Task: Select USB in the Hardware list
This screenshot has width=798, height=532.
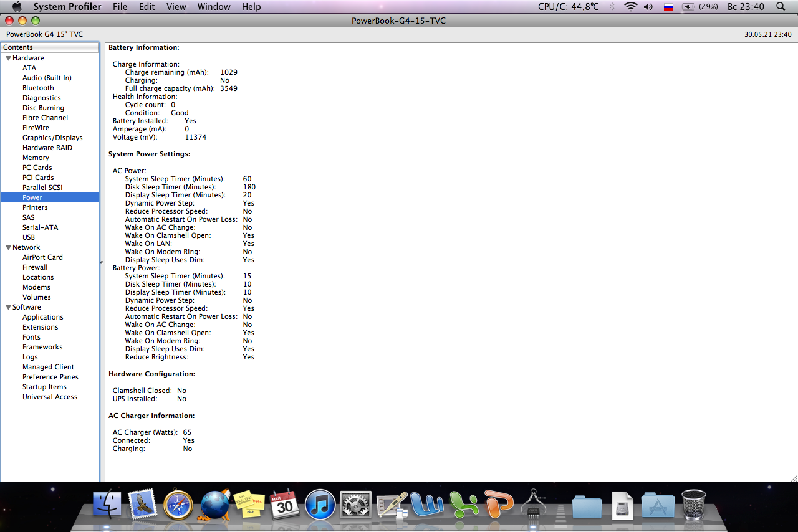Action: pyautogui.click(x=49, y=237)
